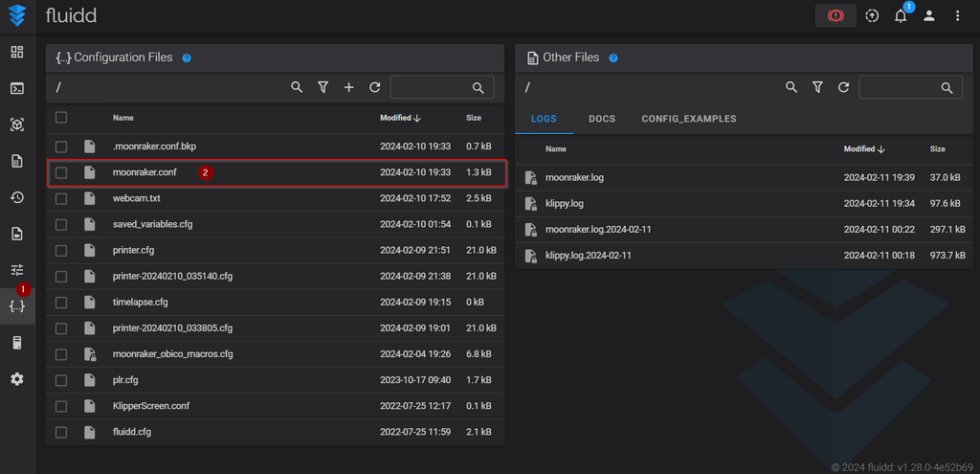Open the notifications bell
Viewport: 980px width, 474px height.
(x=901, y=16)
